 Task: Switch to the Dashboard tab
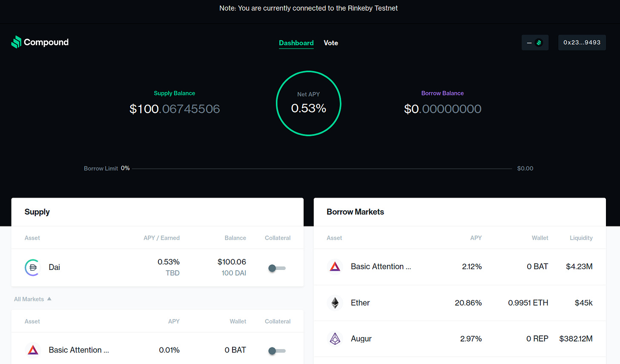click(x=296, y=43)
